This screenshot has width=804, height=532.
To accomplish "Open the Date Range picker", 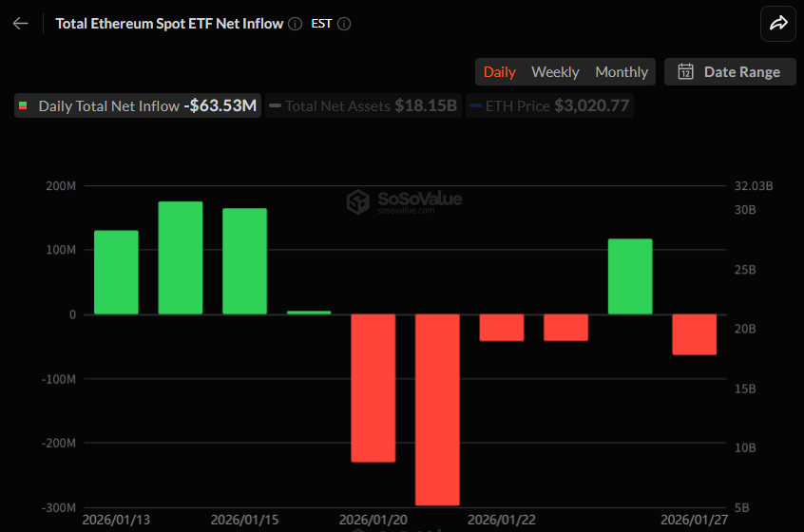I will [x=730, y=72].
